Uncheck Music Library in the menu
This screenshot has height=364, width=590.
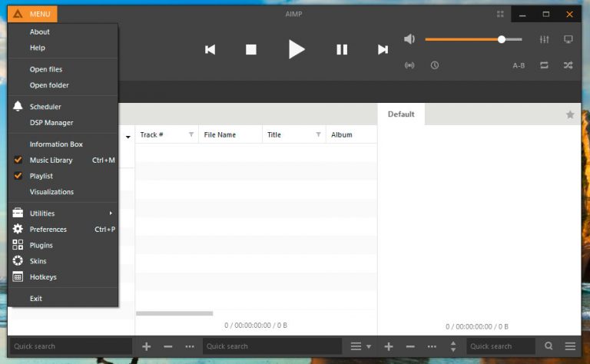[x=51, y=160]
